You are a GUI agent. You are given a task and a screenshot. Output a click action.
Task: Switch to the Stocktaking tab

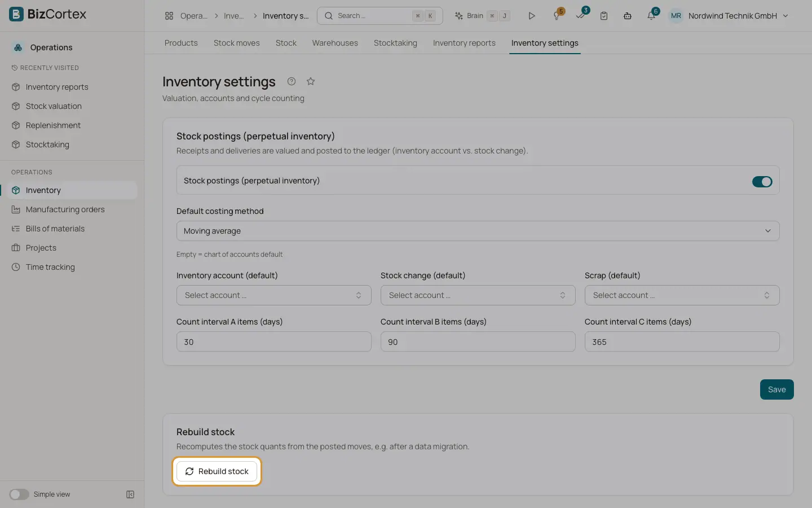click(395, 43)
